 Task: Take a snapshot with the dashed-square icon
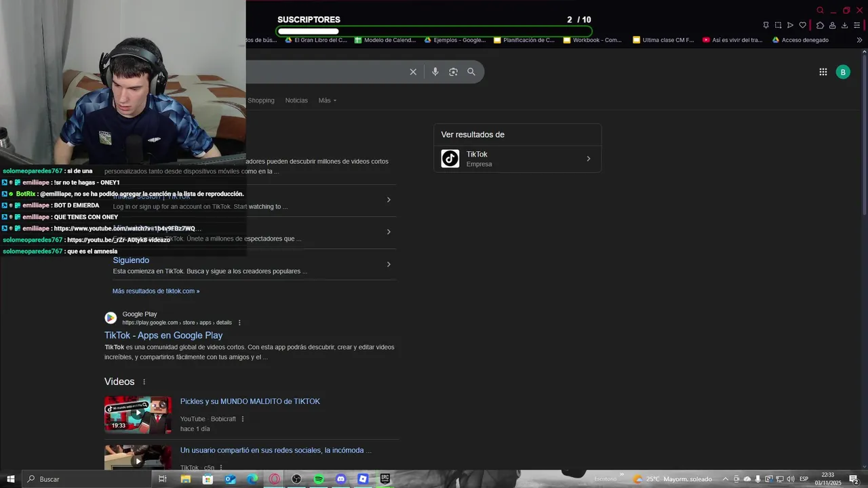tap(778, 25)
